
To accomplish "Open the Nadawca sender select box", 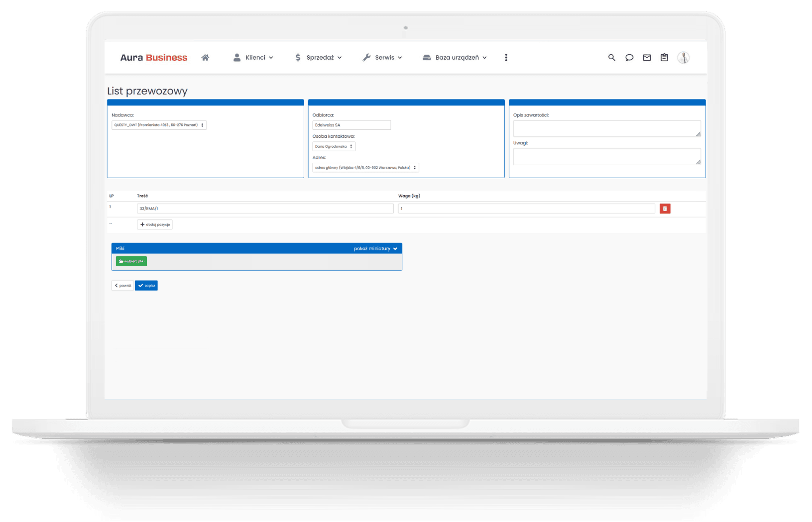I will [x=159, y=125].
